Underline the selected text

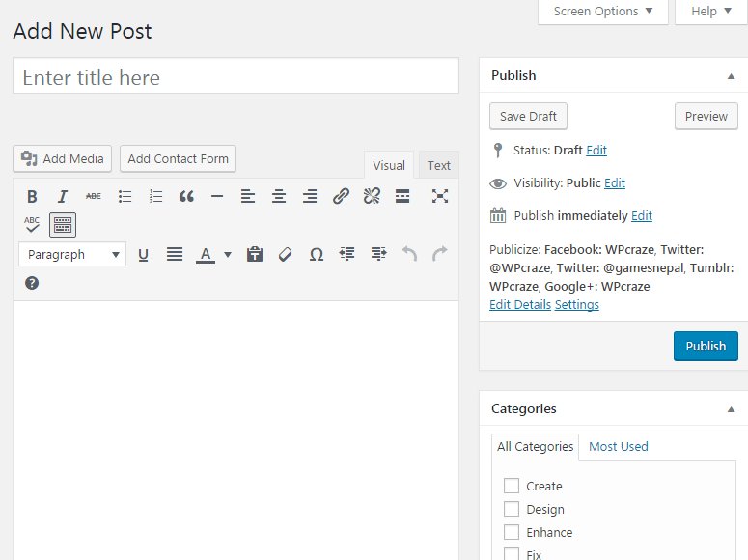143,255
